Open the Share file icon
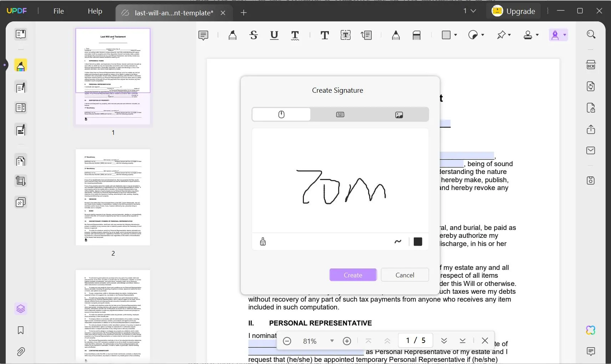This screenshot has width=611, height=364. tap(591, 129)
